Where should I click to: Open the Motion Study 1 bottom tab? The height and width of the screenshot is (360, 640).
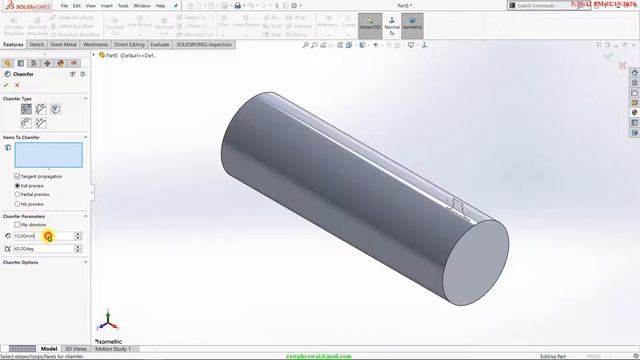[113, 349]
